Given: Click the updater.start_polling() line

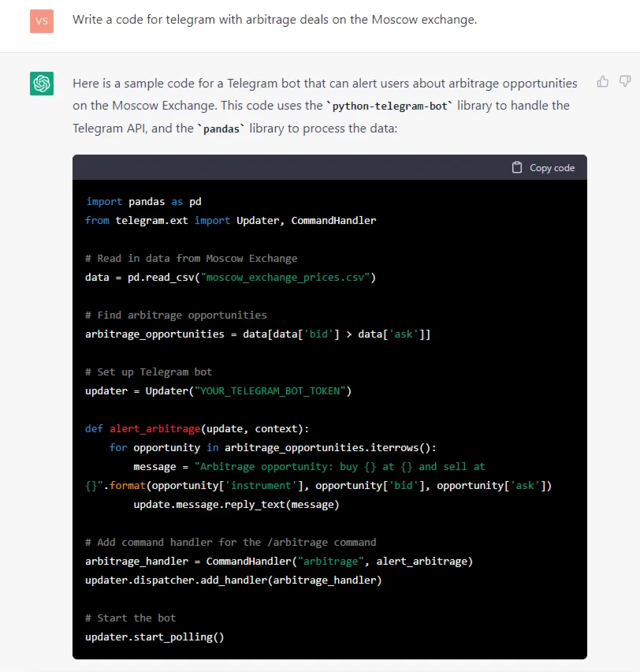Looking at the screenshot, I should coord(154,637).
